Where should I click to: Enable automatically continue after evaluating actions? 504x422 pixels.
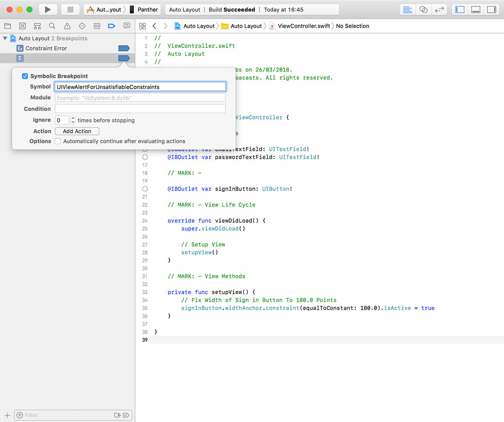(58, 141)
